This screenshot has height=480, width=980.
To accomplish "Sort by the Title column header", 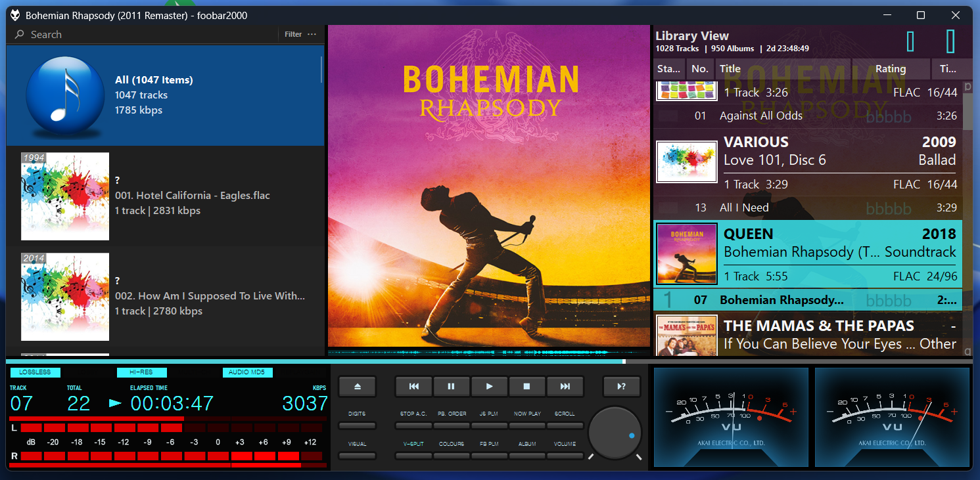I will pyautogui.click(x=783, y=68).
